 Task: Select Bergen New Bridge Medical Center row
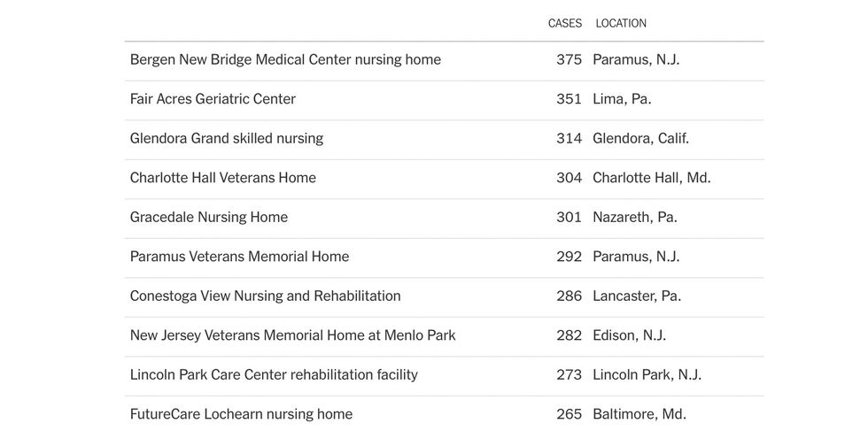point(445,61)
